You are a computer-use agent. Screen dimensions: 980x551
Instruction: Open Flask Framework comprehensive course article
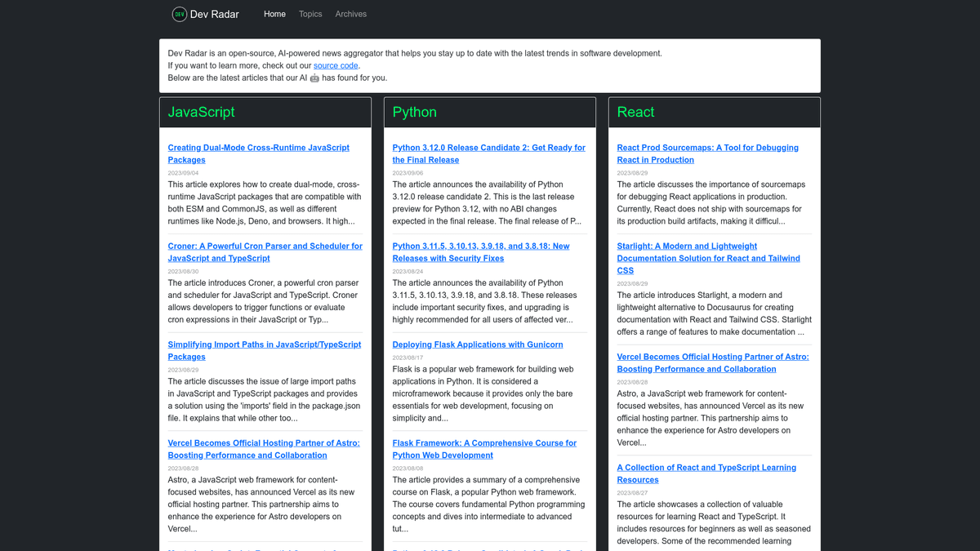click(484, 449)
